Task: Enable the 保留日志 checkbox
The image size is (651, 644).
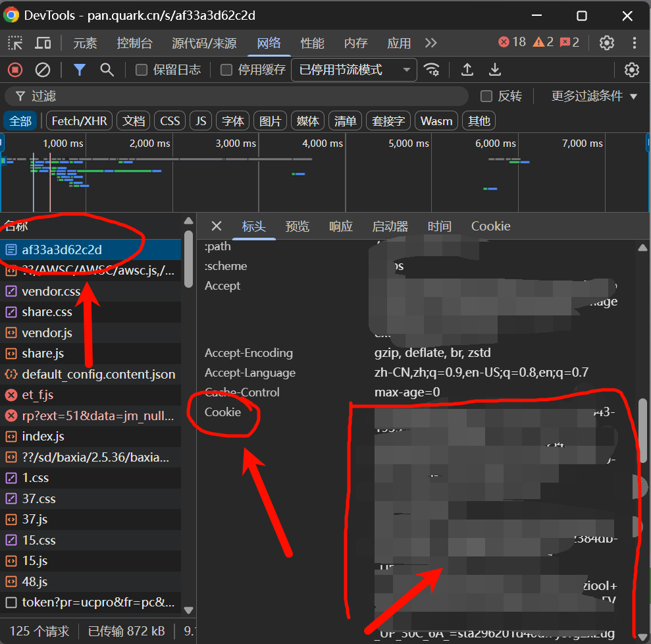Action: (x=142, y=70)
